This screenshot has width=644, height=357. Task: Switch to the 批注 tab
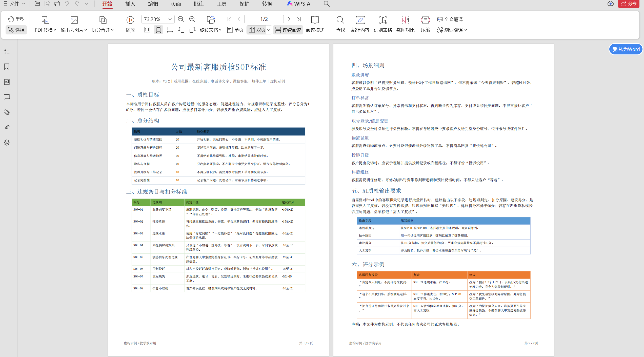198,4
